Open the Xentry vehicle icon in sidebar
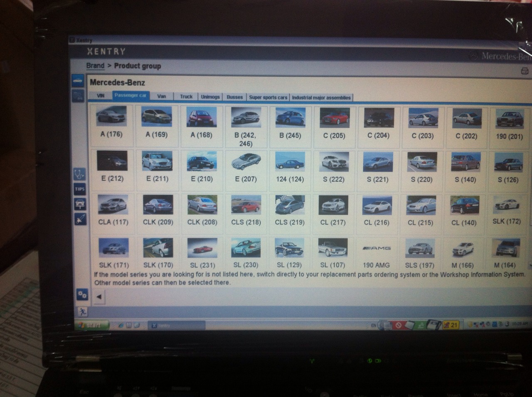Viewport: 532px width, 397px height. (x=78, y=81)
